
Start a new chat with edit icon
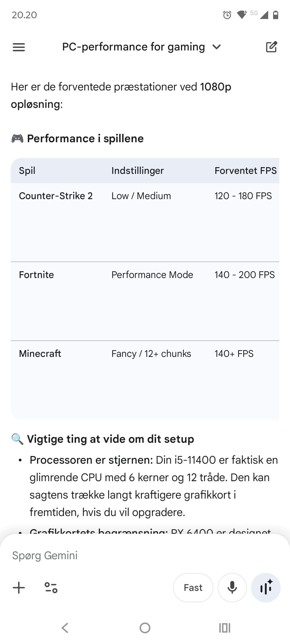[x=271, y=47]
